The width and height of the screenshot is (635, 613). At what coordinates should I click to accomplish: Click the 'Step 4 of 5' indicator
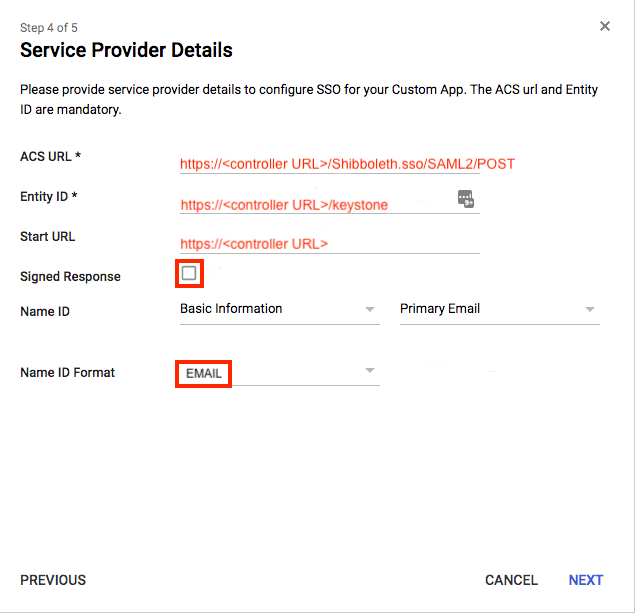(49, 28)
